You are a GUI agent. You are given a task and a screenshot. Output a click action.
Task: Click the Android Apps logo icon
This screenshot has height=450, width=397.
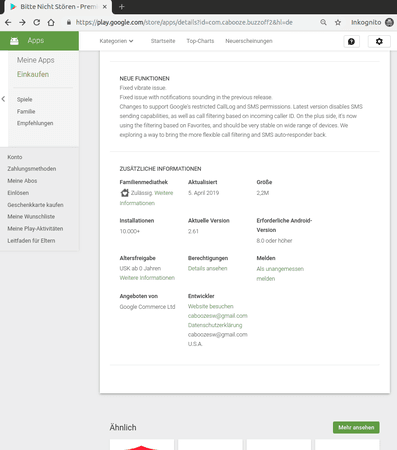pos(14,41)
